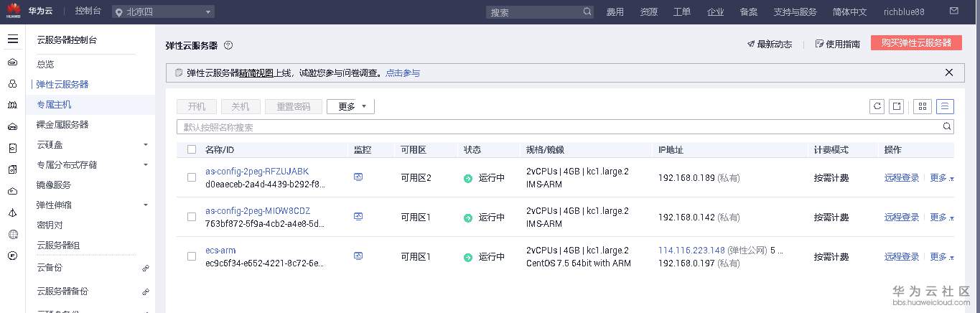Click the bottom circled icon in left rail
Screen dimensions: 980x313
(x=13, y=256)
